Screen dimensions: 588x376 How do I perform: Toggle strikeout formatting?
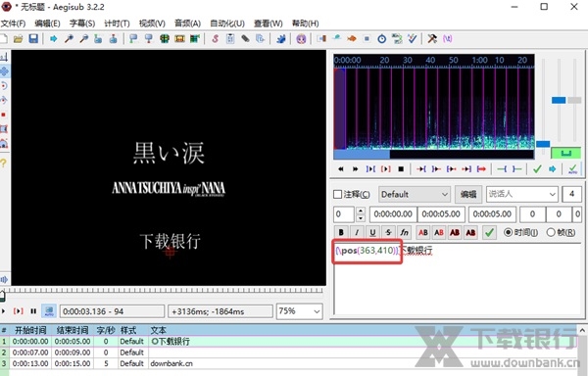click(388, 233)
